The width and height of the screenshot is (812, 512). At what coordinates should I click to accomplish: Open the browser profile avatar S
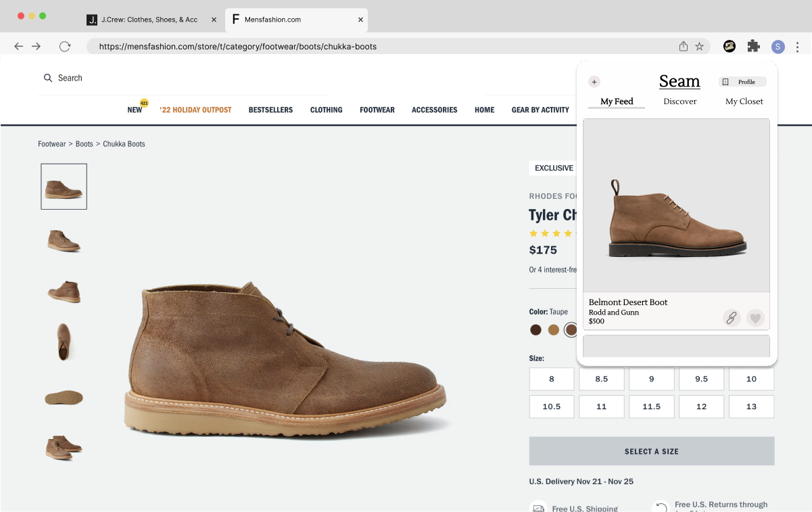click(x=778, y=46)
